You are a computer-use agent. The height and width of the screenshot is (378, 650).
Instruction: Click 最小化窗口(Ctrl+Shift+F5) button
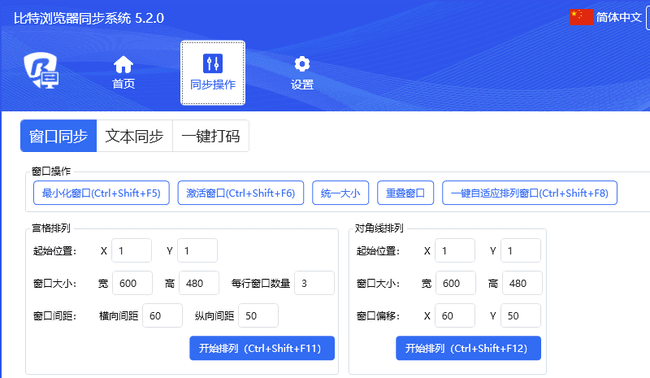coord(101,193)
